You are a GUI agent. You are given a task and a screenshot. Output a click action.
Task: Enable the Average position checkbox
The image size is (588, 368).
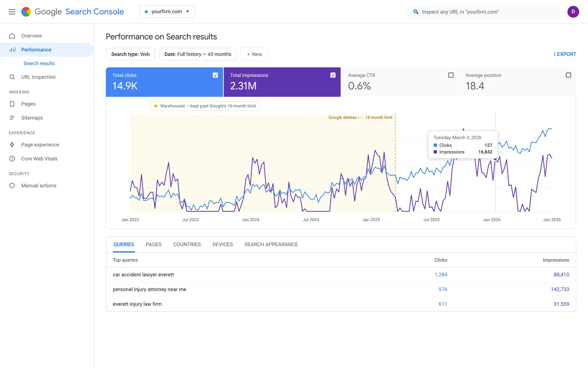(569, 75)
